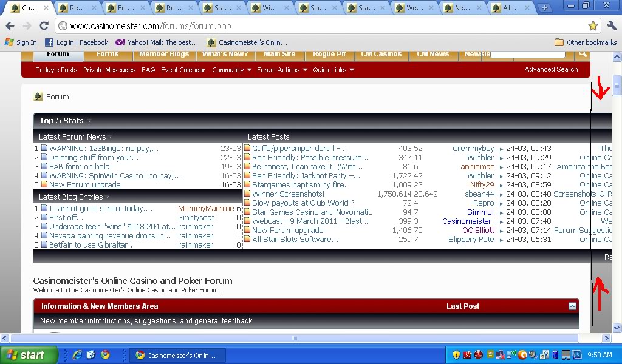
Task: Open the Today's Posts link
Action: tap(56, 70)
